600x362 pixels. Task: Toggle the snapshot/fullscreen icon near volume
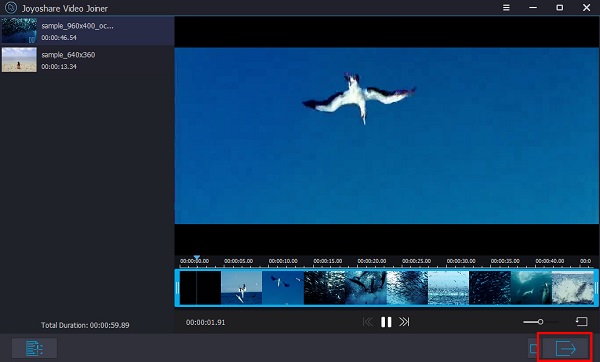click(x=582, y=321)
